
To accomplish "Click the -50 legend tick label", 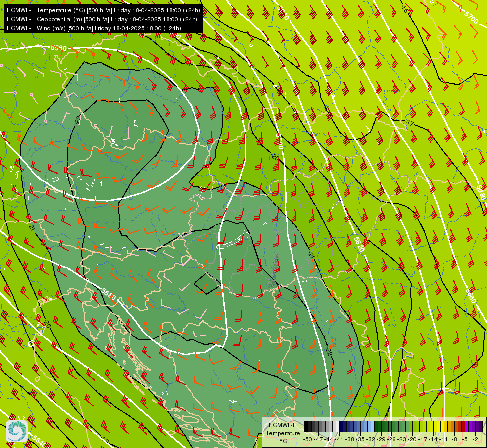I will point(308,439).
